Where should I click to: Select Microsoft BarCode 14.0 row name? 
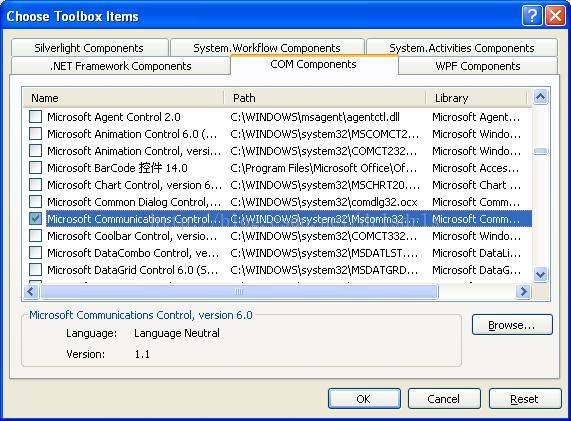(117, 168)
